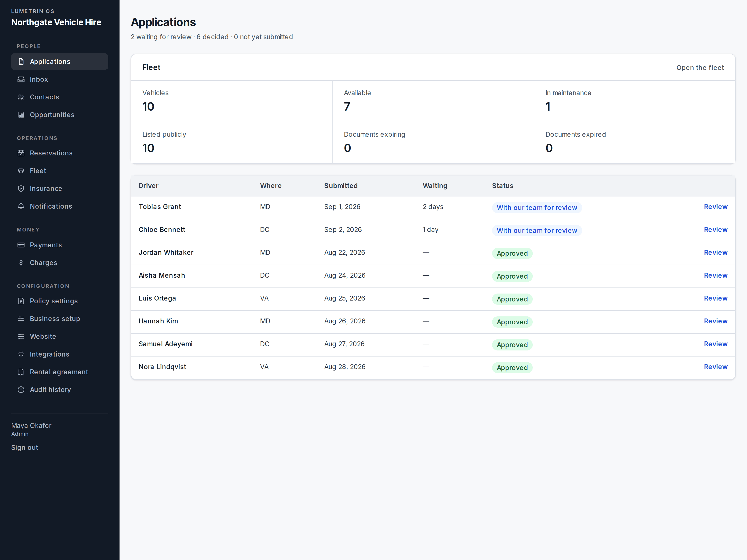Review Samuel Adeyemi's application

click(x=715, y=344)
